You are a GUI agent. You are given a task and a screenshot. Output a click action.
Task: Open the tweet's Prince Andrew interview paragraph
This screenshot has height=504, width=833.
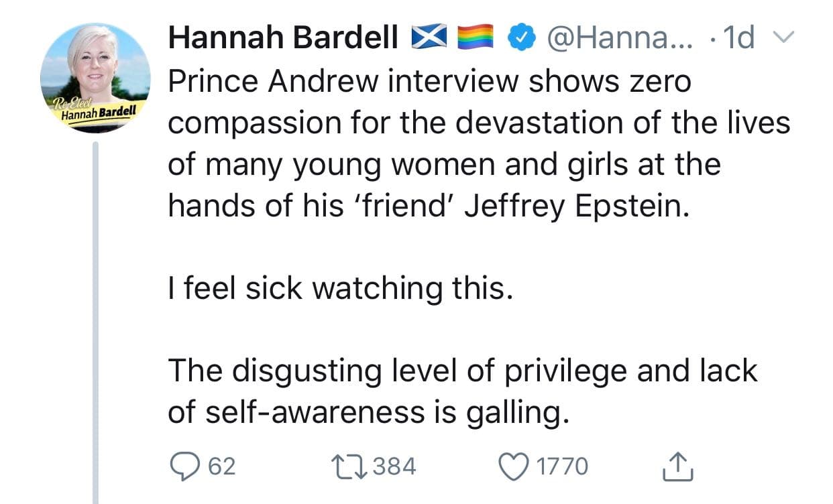(469, 144)
